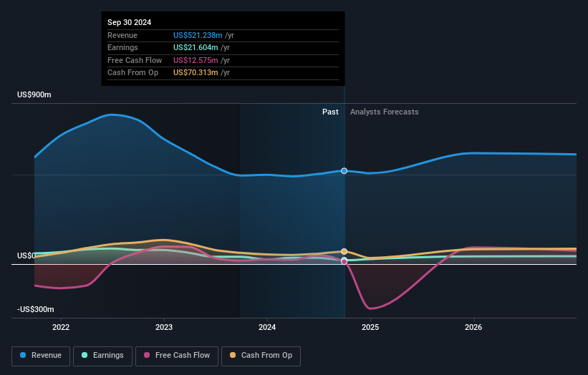The height and width of the screenshot is (375, 588).
Task: Click the 'Past' label on the chart
Action: [x=330, y=112]
